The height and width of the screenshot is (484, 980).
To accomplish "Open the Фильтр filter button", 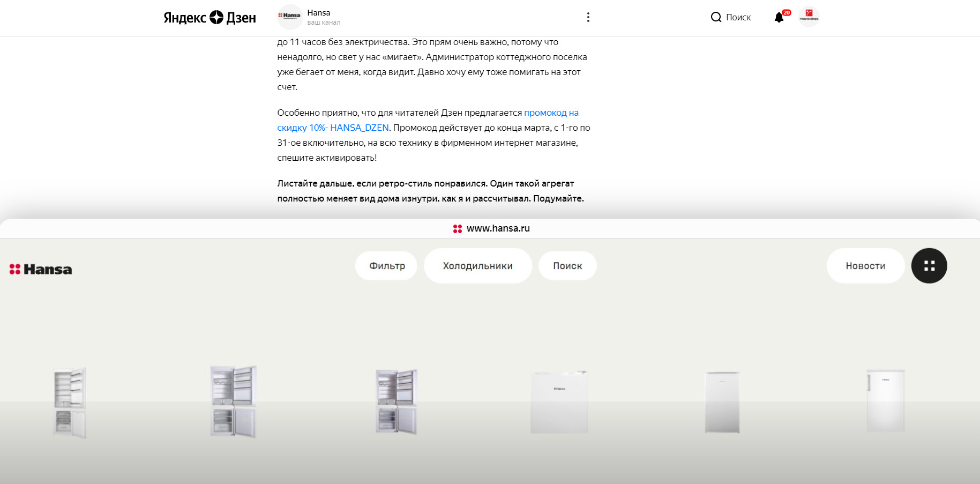I will tap(386, 266).
